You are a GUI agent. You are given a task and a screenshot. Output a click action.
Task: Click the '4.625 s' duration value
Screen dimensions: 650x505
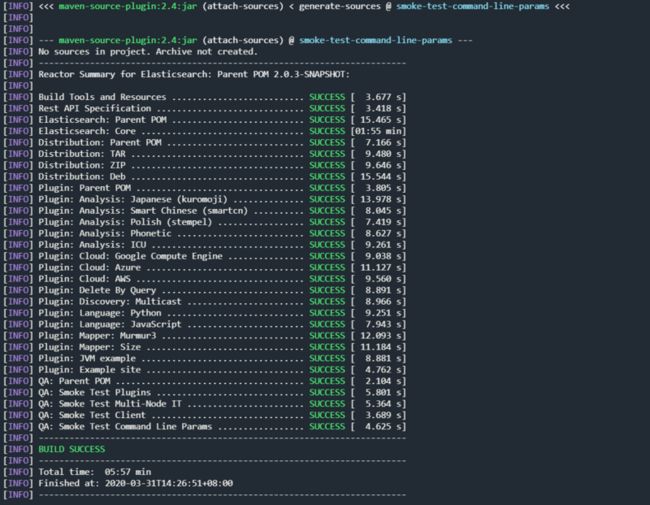coord(384,427)
